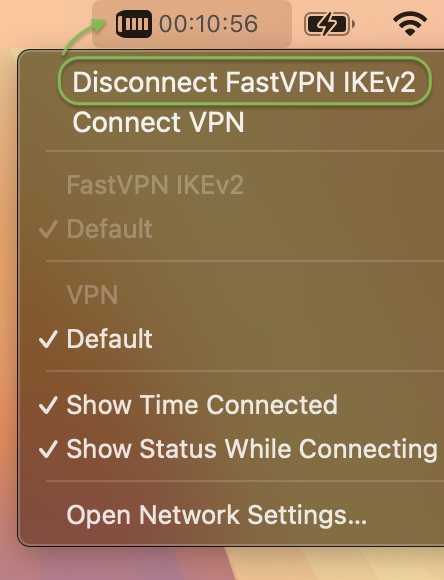Click checkmark beside Show Time Connected
This screenshot has width=444, height=580.
pos(48,405)
